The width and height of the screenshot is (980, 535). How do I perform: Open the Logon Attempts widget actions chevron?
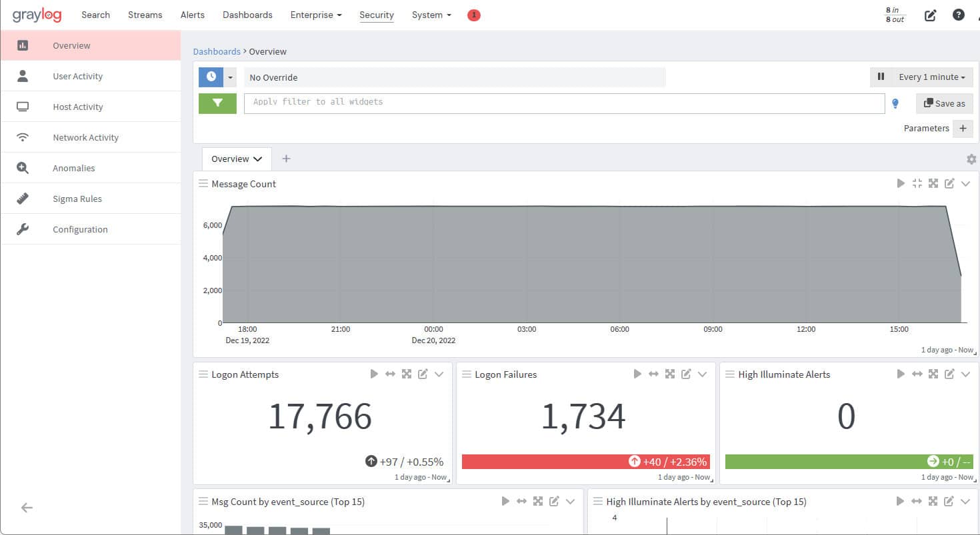click(439, 374)
